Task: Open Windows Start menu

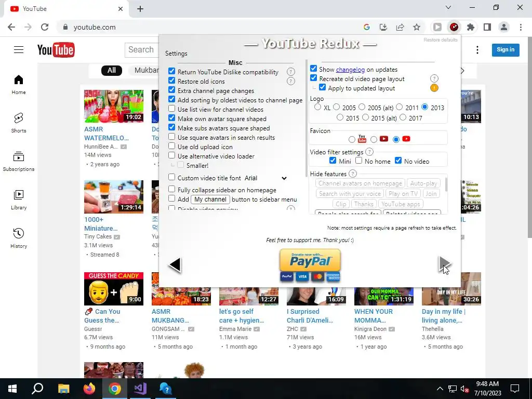Action: pos(12,389)
